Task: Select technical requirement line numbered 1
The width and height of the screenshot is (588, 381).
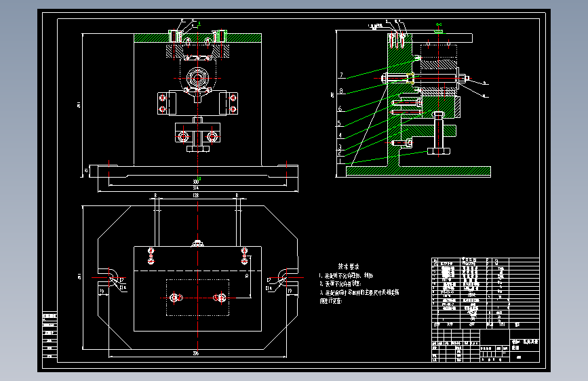Action: pos(346,276)
